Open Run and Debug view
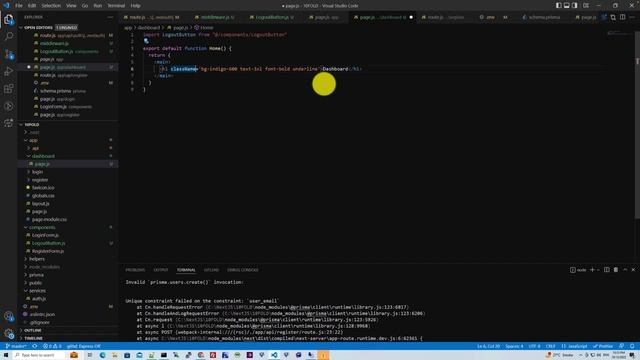This screenshot has height=360, width=640. [9, 71]
